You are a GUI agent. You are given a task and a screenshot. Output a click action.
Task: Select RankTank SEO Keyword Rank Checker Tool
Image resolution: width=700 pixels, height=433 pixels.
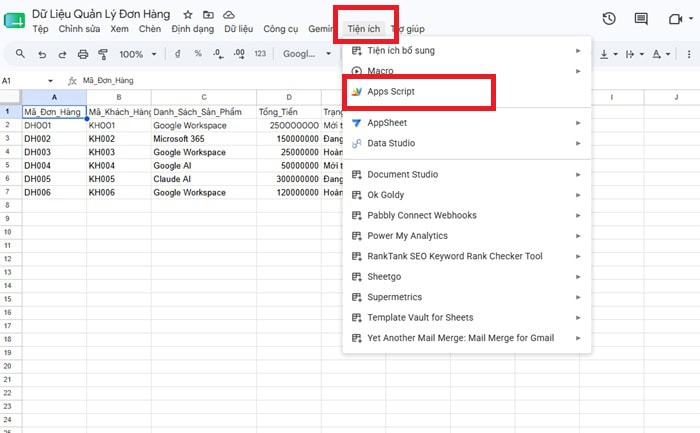coord(467,256)
